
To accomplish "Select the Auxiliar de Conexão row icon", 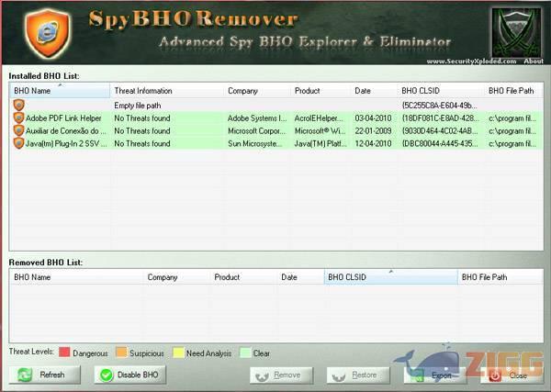I will [18, 131].
